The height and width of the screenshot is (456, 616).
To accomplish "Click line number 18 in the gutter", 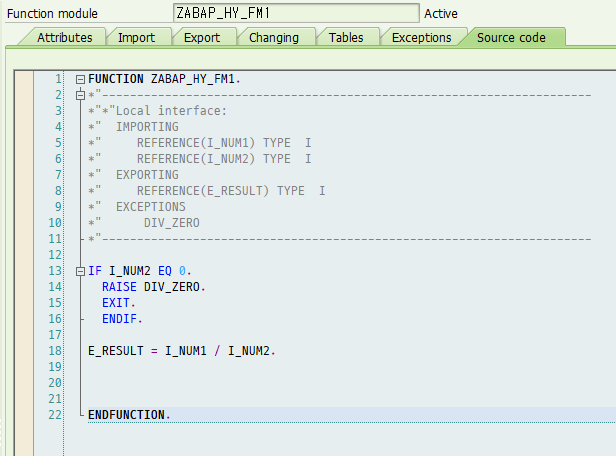I will pos(55,351).
